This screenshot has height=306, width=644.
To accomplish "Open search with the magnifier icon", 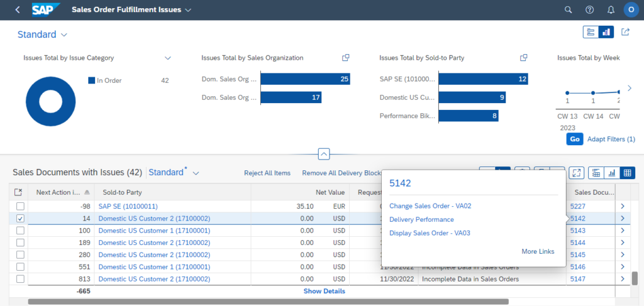I will click(x=569, y=10).
